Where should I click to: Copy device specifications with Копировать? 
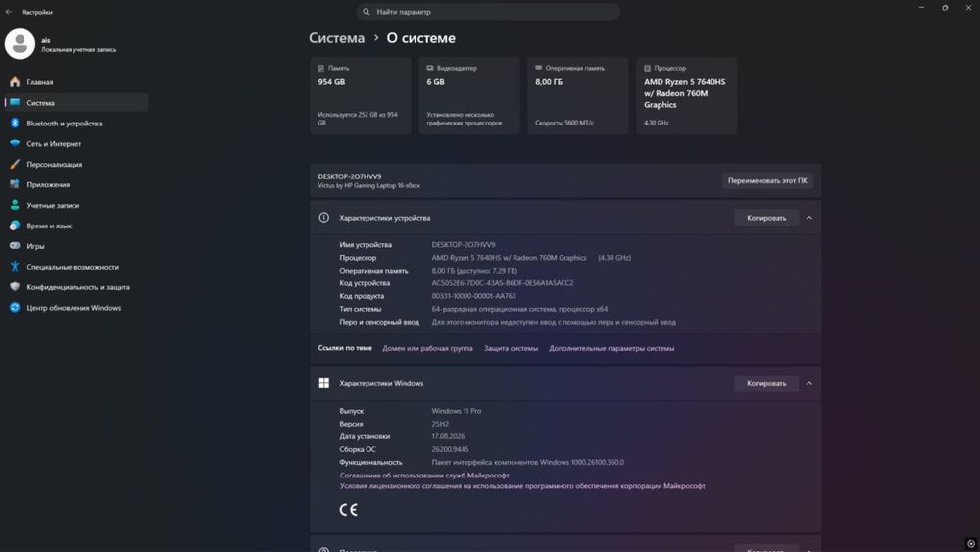click(766, 218)
